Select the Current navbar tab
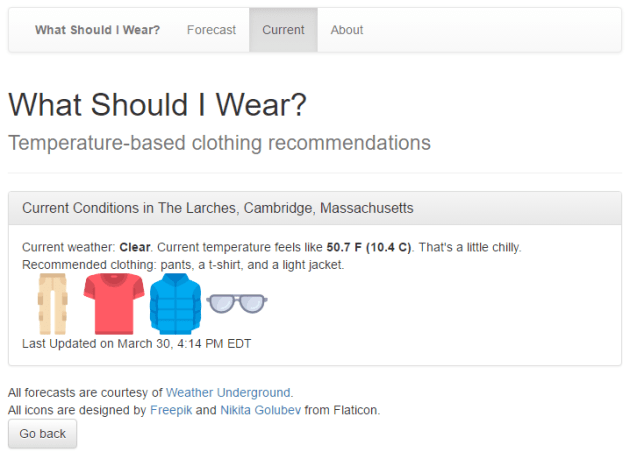Image resolution: width=630 pixels, height=459 pixels. click(283, 30)
